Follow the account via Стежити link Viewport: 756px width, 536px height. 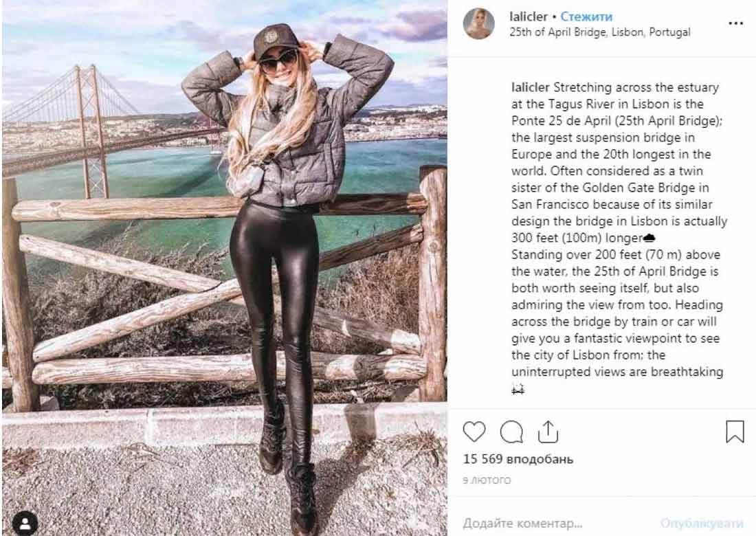click(586, 16)
